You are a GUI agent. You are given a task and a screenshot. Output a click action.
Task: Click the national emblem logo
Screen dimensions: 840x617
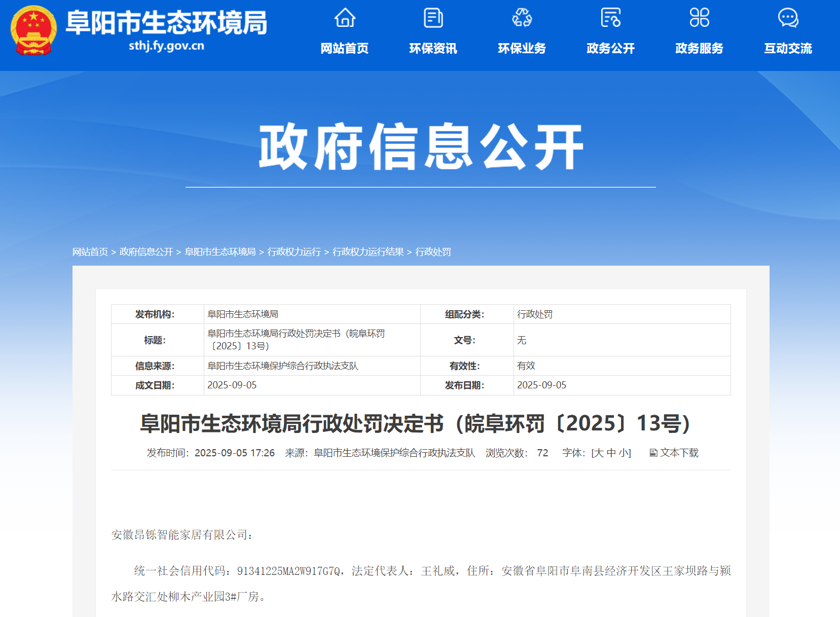(33, 30)
